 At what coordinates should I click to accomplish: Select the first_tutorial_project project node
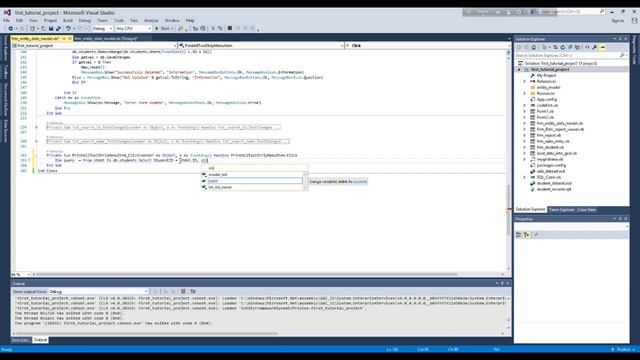click(x=550, y=69)
